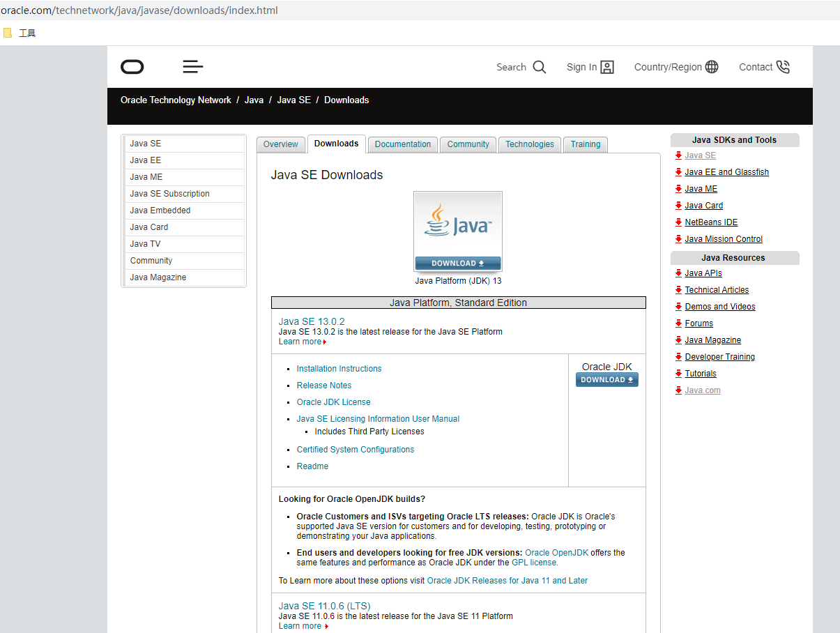The width and height of the screenshot is (840, 633).
Task: Click the Sign In profile icon
Action: [x=607, y=67]
